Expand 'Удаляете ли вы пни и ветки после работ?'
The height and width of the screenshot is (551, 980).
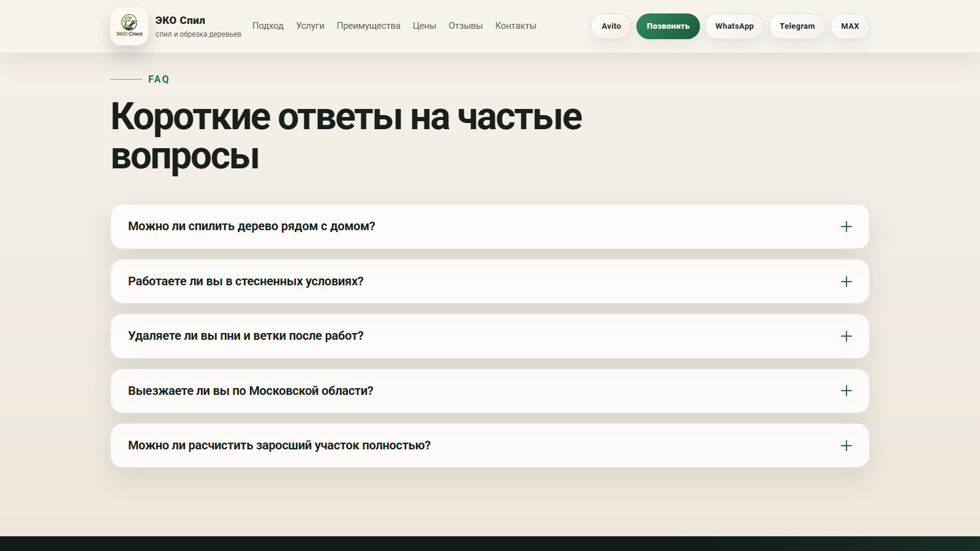[490, 336]
